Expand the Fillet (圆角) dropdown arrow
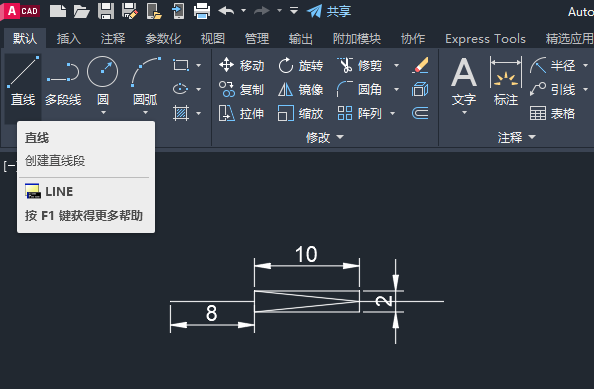The image size is (594, 389). click(x=396, y=89)
